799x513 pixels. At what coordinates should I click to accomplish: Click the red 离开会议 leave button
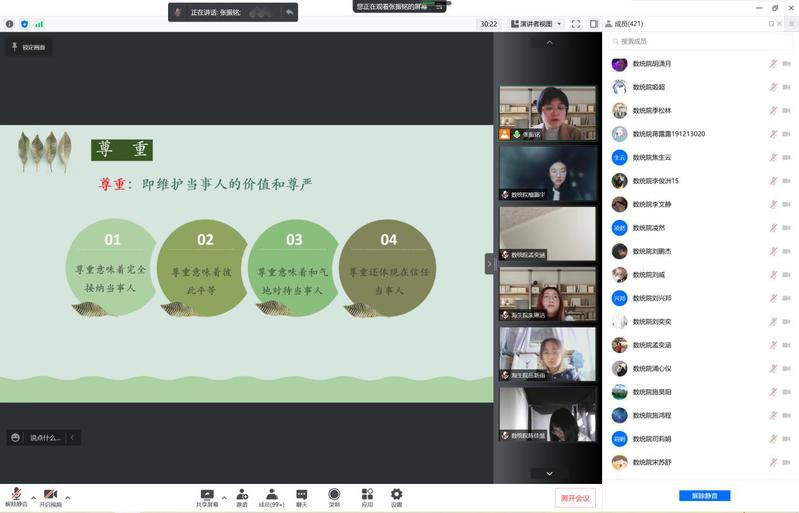pos(575,497)
